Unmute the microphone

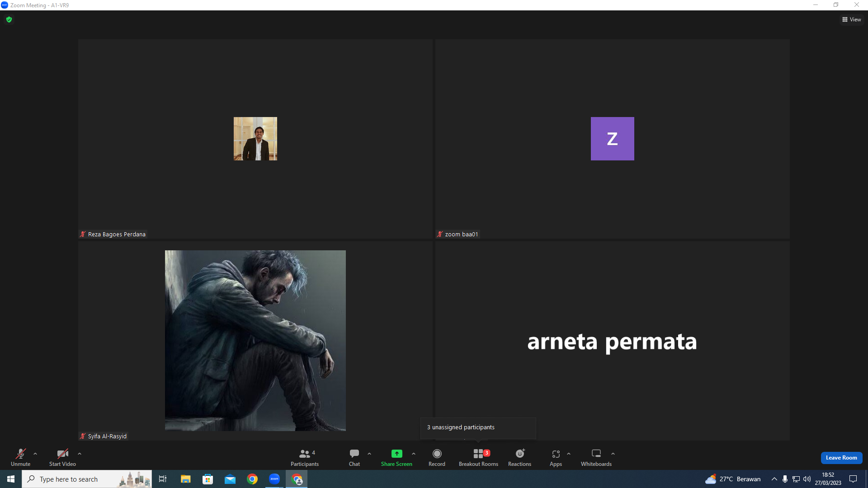click(x=20, y=457)
